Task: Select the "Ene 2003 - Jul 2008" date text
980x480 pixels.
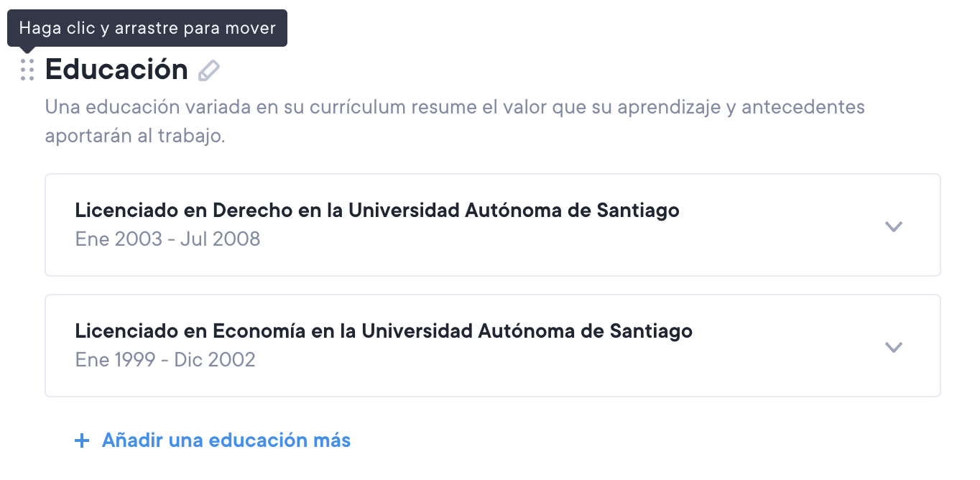Action: (x=167, y=239)
